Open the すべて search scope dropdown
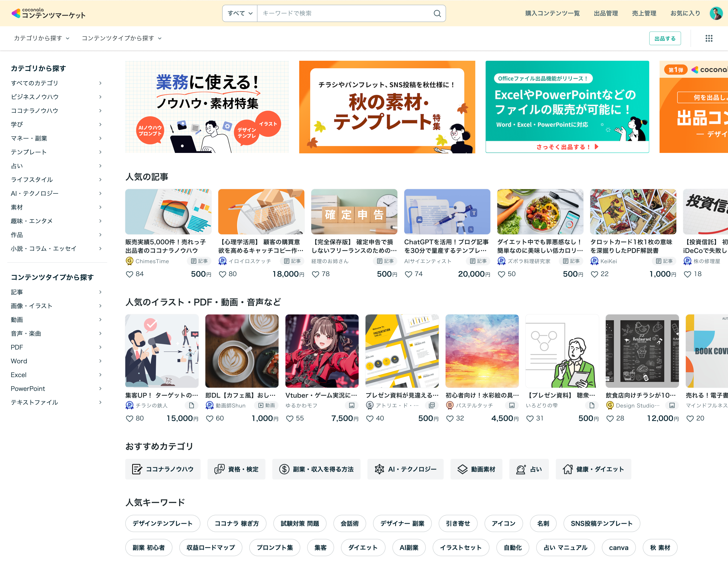728x563 pixels. click(x=240, y=13)
